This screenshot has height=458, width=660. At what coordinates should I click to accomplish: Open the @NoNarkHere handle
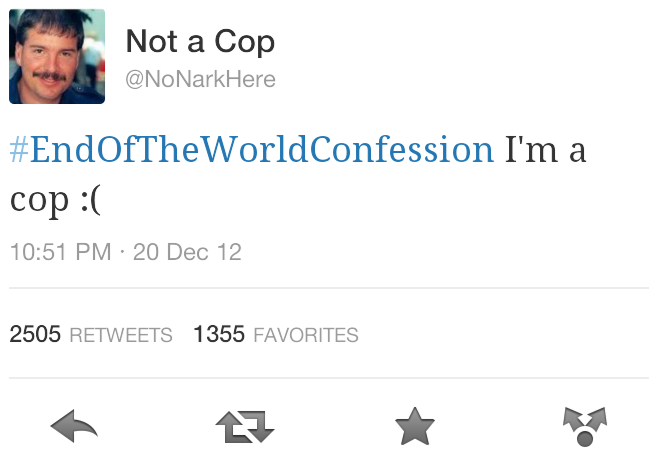pyautogui.click(x=200, y=79)
